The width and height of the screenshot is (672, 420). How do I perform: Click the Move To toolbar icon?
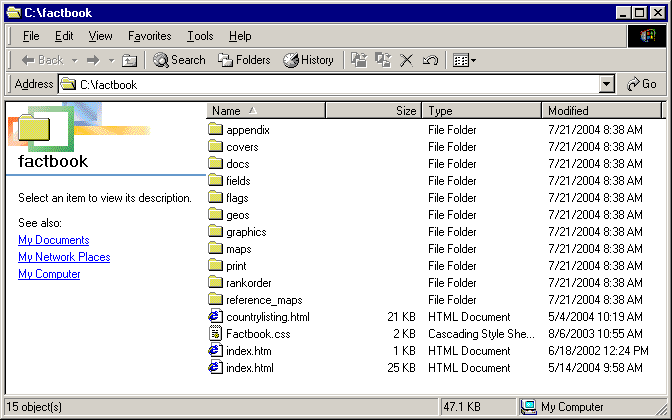click(359, 60)
